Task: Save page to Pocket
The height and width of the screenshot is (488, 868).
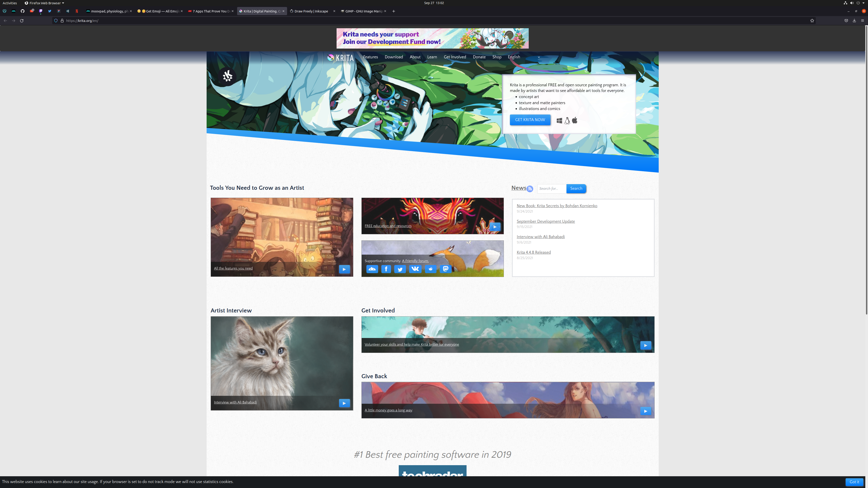Action: point(846,21)
